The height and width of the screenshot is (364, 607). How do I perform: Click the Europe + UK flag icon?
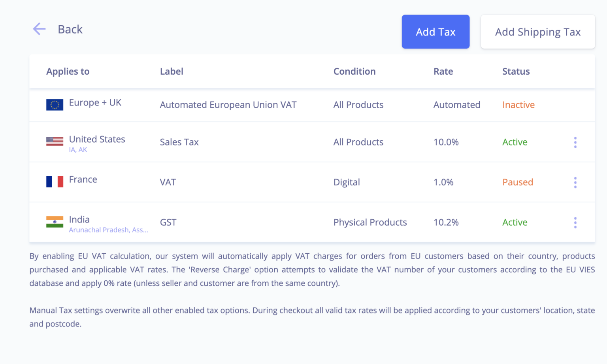pos(55,105)
